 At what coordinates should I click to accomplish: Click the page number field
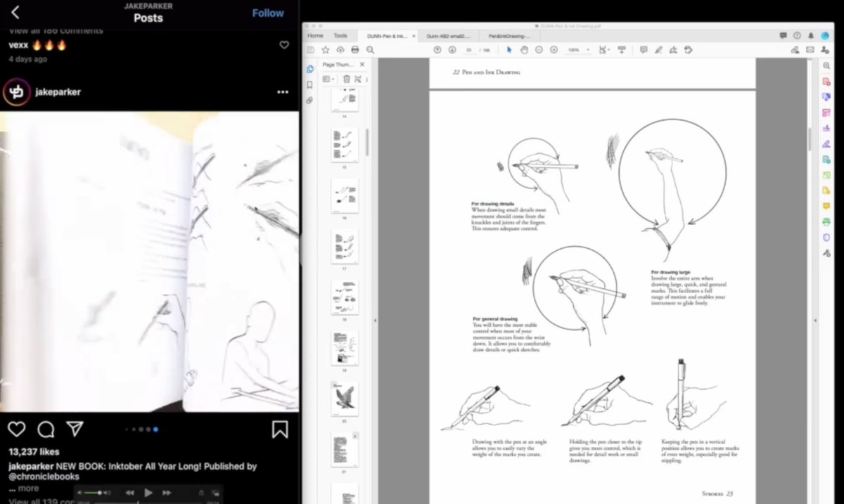click(468, 50)
